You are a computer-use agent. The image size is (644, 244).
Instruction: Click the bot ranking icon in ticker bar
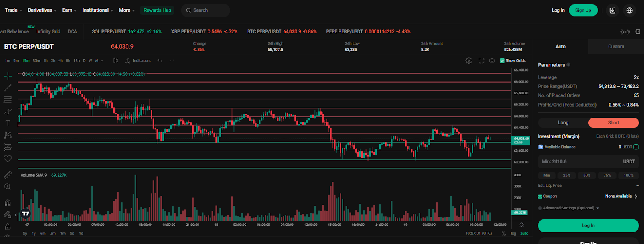(625, 31)
